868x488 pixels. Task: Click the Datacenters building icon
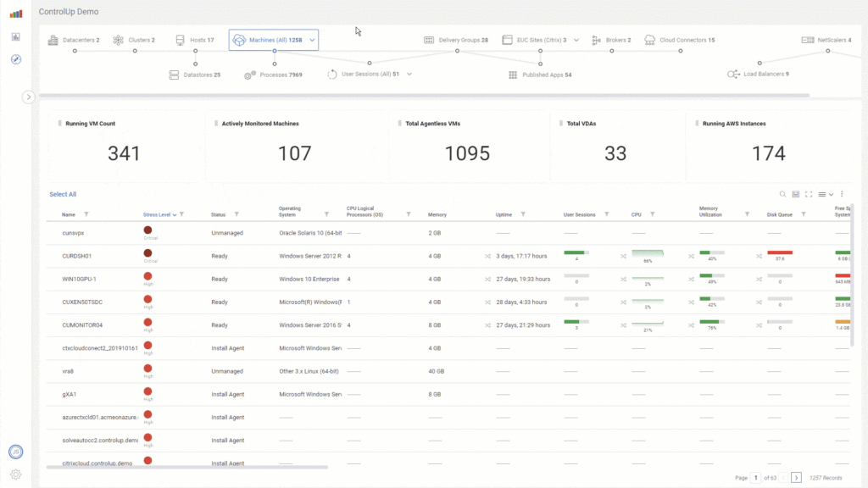pyautogui.click(x=53, y=40)
